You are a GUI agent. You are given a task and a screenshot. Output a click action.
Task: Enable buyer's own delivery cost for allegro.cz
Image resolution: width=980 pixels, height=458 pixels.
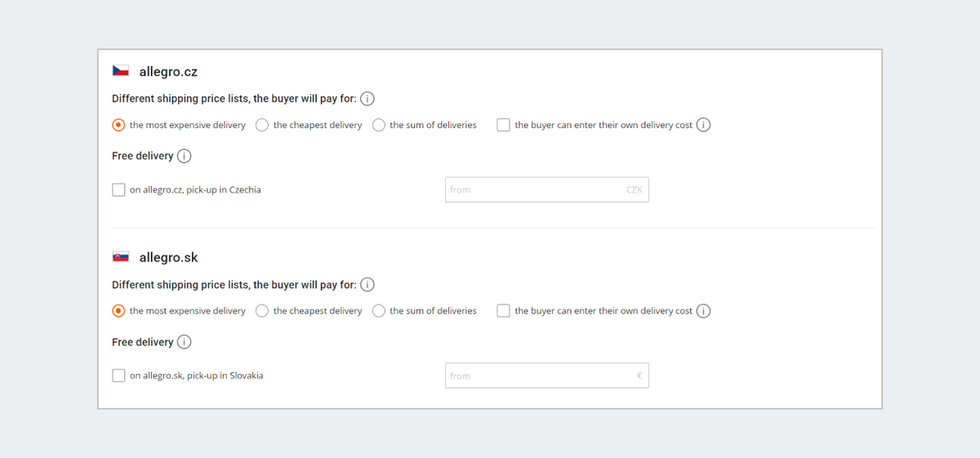tap(504, 125)
